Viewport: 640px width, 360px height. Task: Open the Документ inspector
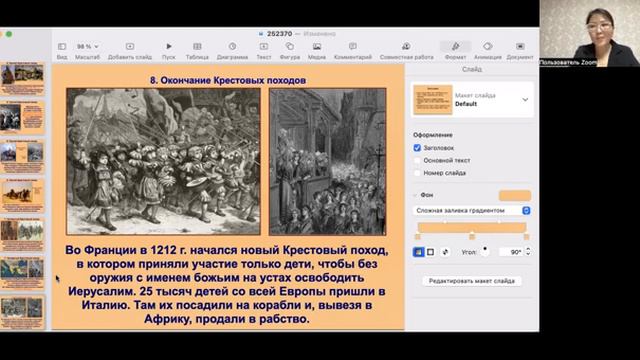tap(520, 51)
